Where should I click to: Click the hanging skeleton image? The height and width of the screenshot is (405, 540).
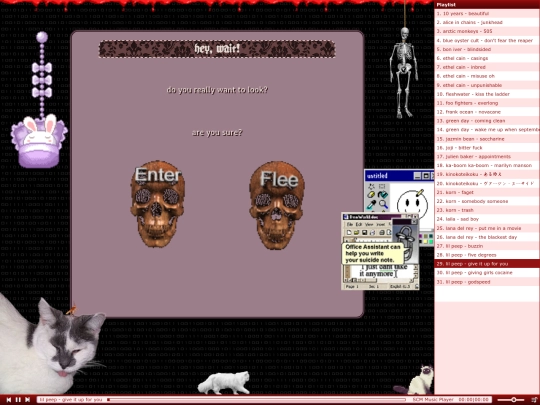[404, 73]
